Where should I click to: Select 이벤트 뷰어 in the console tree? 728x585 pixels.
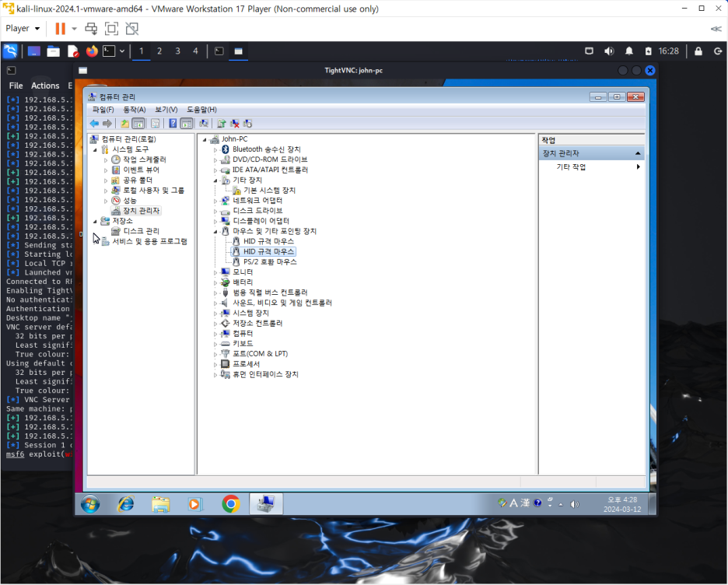(x=141, y=170)
